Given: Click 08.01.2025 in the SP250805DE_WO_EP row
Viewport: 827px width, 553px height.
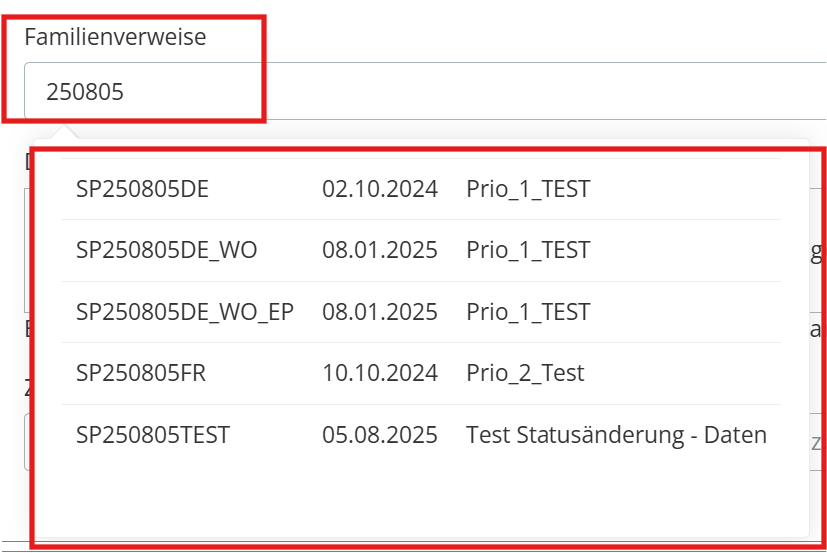Looking at the screenshot, I should pyautogui.click(x=380, y=312).
